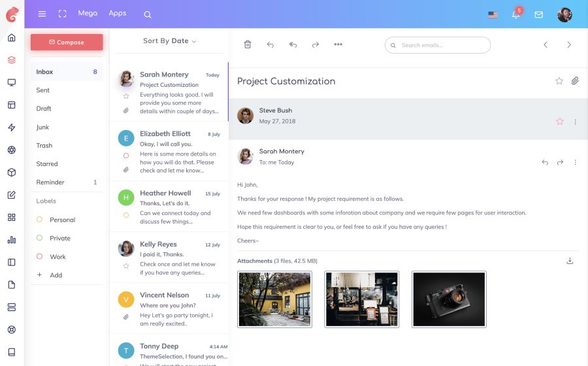The width and height of the screenshot is (588, 366).
Task: Open the search magnifier in the top bar
Action: 148,14
